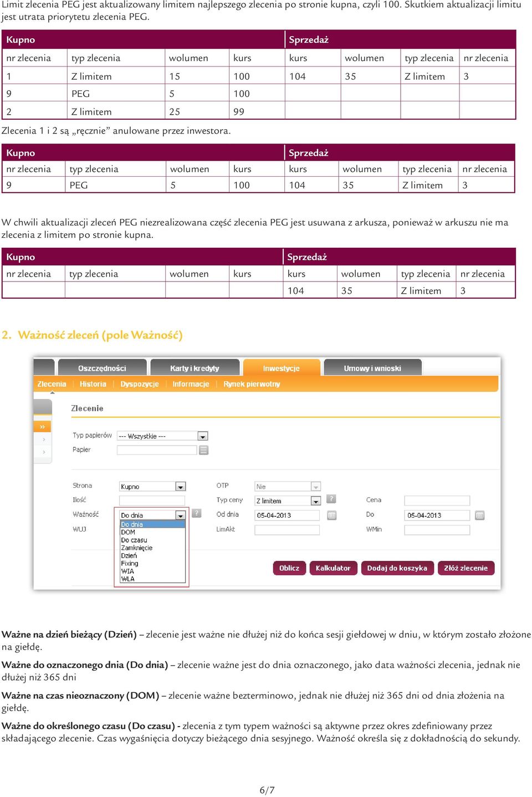Open the calendar picker beside the Do date

(x=480, y=515)
